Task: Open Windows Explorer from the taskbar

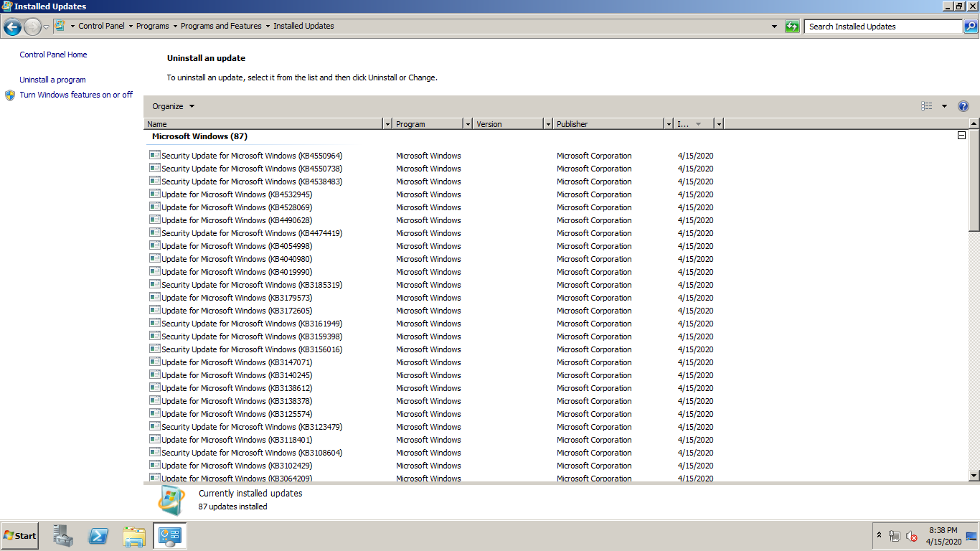Action: 134,535
